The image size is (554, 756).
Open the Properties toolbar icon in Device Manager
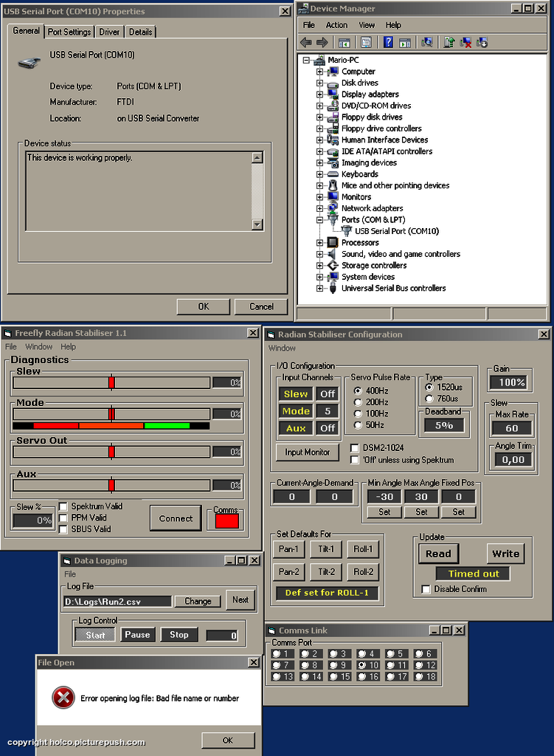[366, 42]
